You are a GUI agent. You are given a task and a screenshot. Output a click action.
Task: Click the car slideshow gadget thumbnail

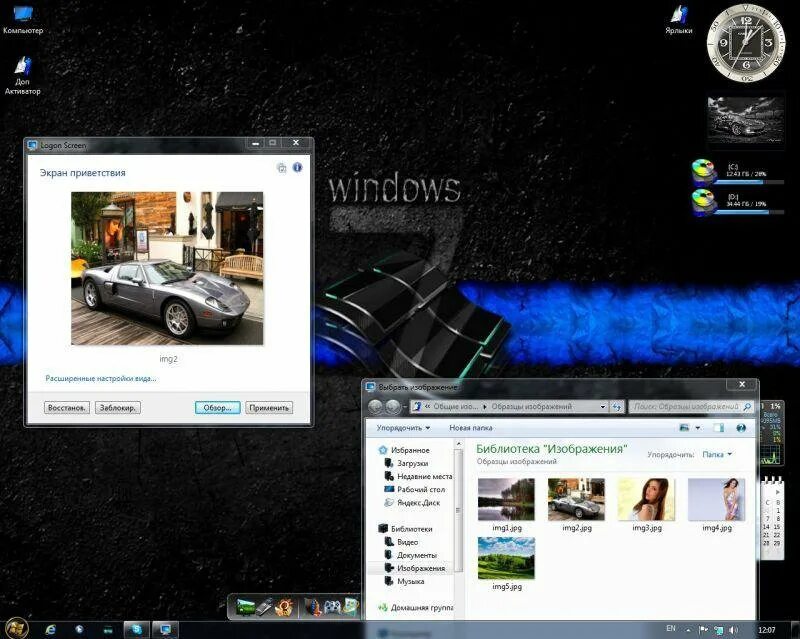pyautogui.click(x=745, y=120)
